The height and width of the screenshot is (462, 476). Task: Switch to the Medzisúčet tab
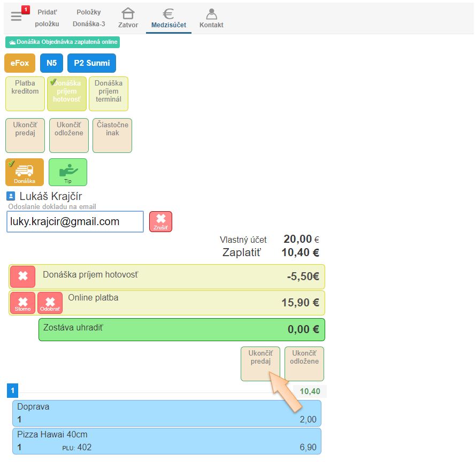click(x=168, y=18)
